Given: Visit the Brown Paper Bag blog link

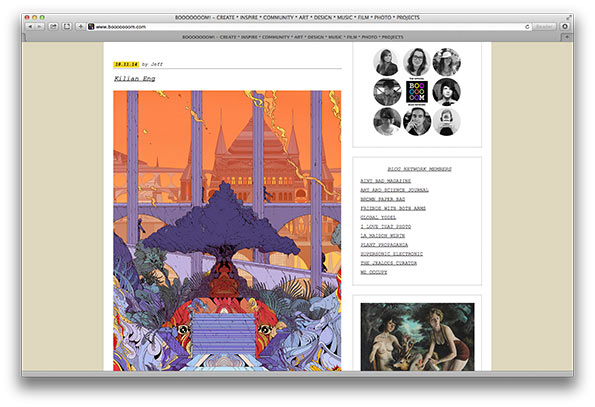Looking at the screenshot, I should coord(382,199).
